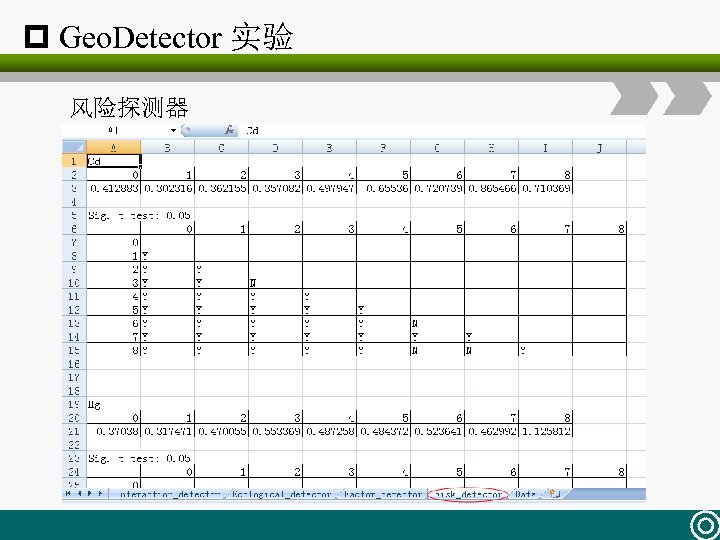
Task: Select row 21 header
Action: pyautogui.click(x=74, y=431)
